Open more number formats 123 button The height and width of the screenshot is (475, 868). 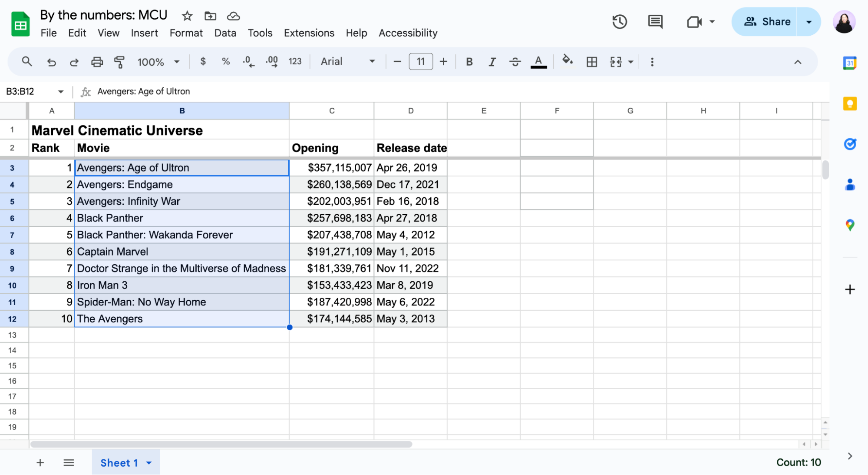point(295,62)
